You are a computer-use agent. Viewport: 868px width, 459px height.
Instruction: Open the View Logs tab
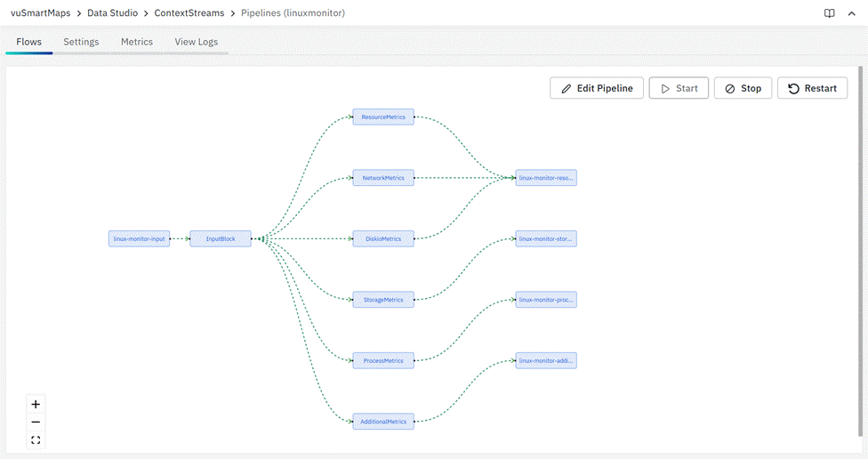click(196, 42)
